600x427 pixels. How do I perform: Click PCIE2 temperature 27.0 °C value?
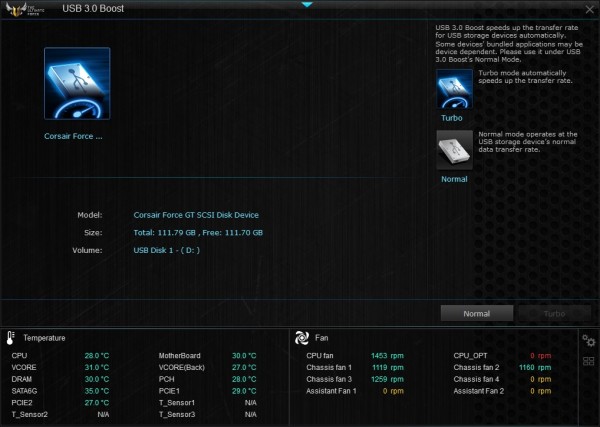97,403
